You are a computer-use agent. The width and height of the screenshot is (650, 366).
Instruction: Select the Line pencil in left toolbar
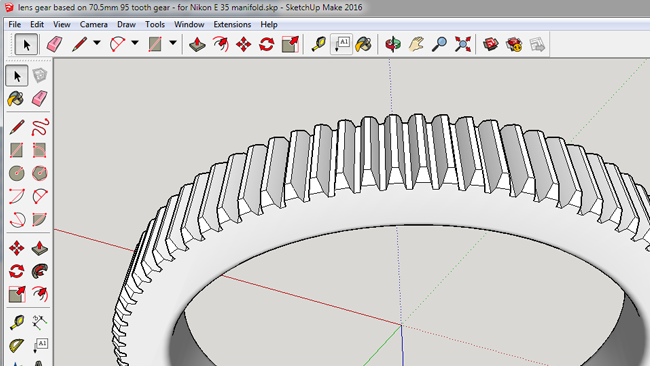pyautogui.click(x=17, y=127)
